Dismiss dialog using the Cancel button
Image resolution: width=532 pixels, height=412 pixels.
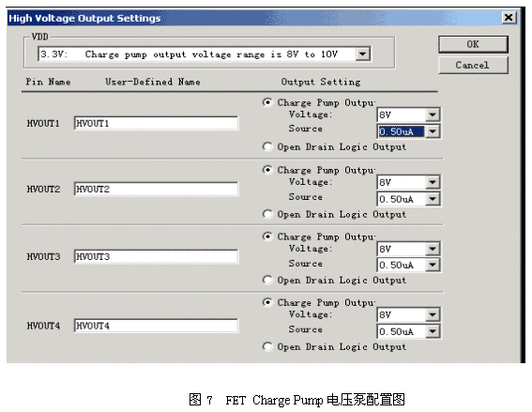pyautogui.click(x=473, y=65)
